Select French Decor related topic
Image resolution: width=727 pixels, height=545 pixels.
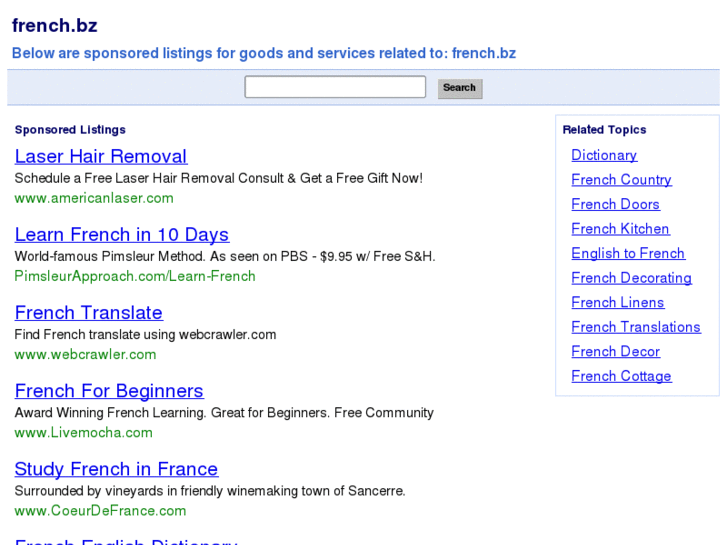click(615, 352)
